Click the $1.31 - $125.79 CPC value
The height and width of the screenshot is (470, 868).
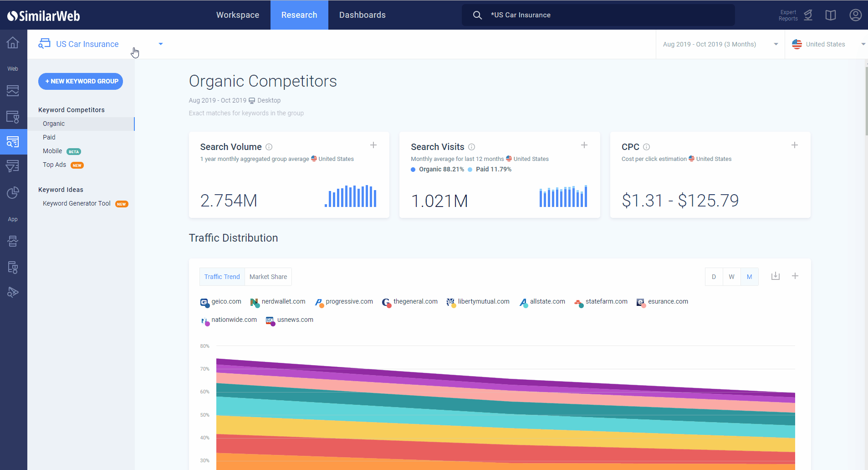(680, 201)
